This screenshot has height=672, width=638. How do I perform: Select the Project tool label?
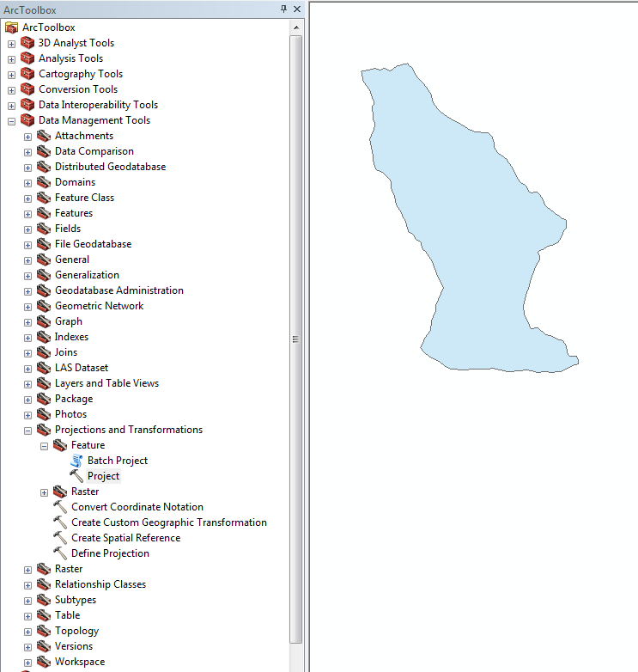103,476
